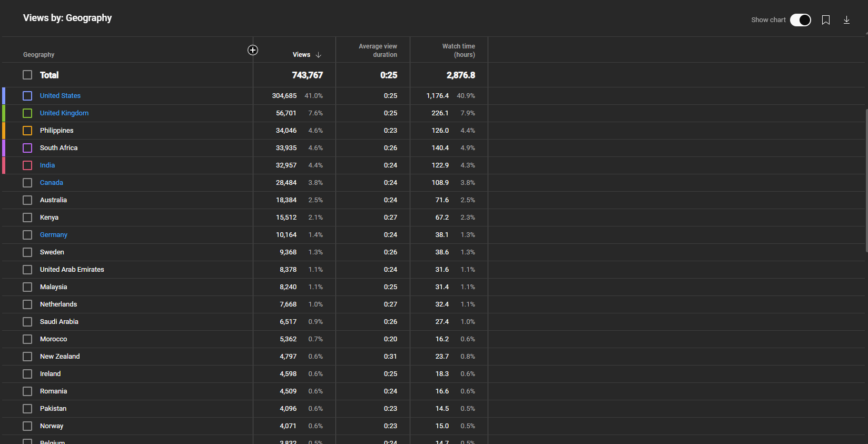Open the United States geography link
The image size is (868, 444).
coord(60,96)
